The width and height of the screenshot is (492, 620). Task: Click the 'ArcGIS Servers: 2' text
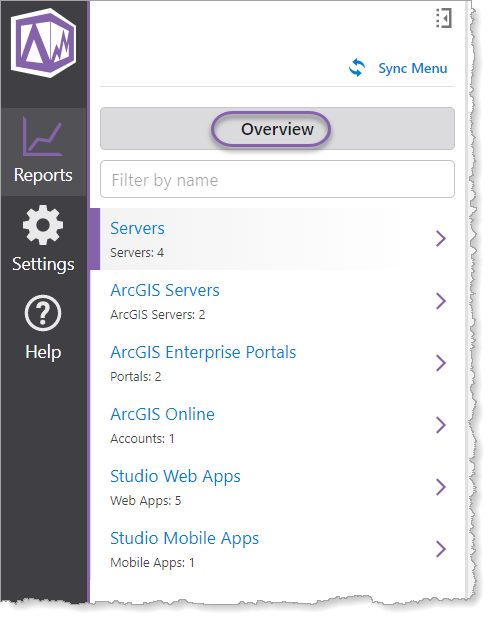(x=157, y=315)
